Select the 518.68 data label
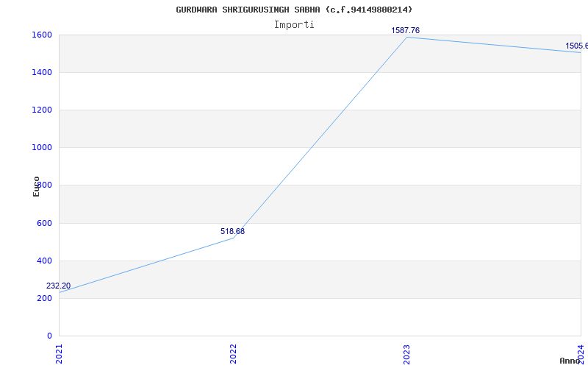The width and height of the screenshot is (588, 368). [232, 232]
